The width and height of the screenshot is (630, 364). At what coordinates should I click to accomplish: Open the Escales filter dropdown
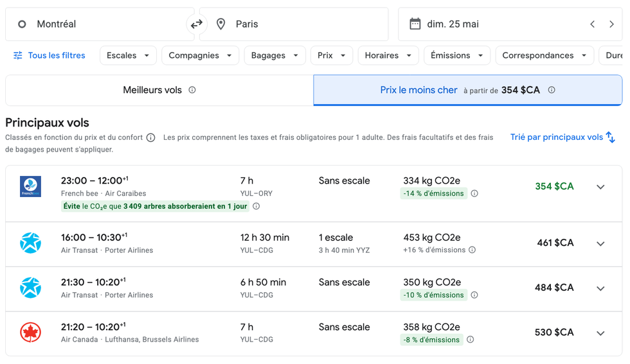coord(128,56)
